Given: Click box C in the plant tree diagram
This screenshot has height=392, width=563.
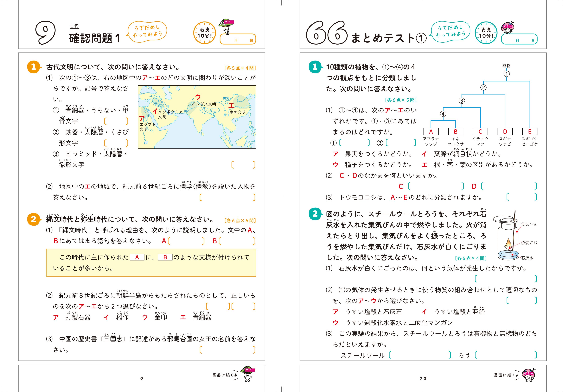Looking at the screenshot, I should (x=480, y=132).
